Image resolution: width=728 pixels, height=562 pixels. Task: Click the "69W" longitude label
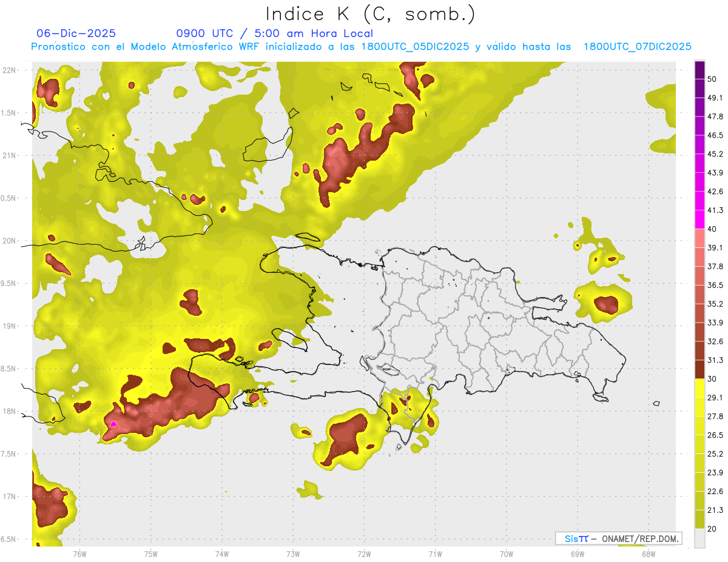tap(578, 554)
